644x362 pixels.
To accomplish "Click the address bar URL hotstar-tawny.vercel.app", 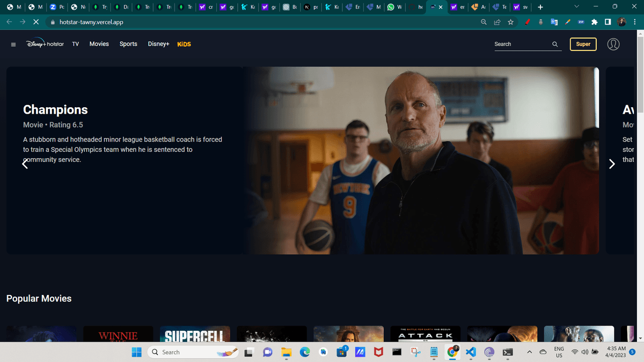I will pyautogui.click(x=90, y=23).
